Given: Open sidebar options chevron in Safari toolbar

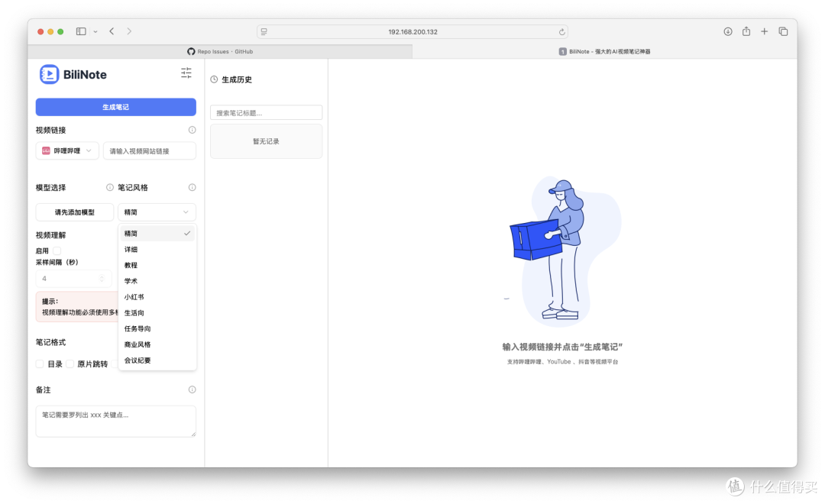Looking at the screenshot, I should pyautogui.click(x=95, y=31).
